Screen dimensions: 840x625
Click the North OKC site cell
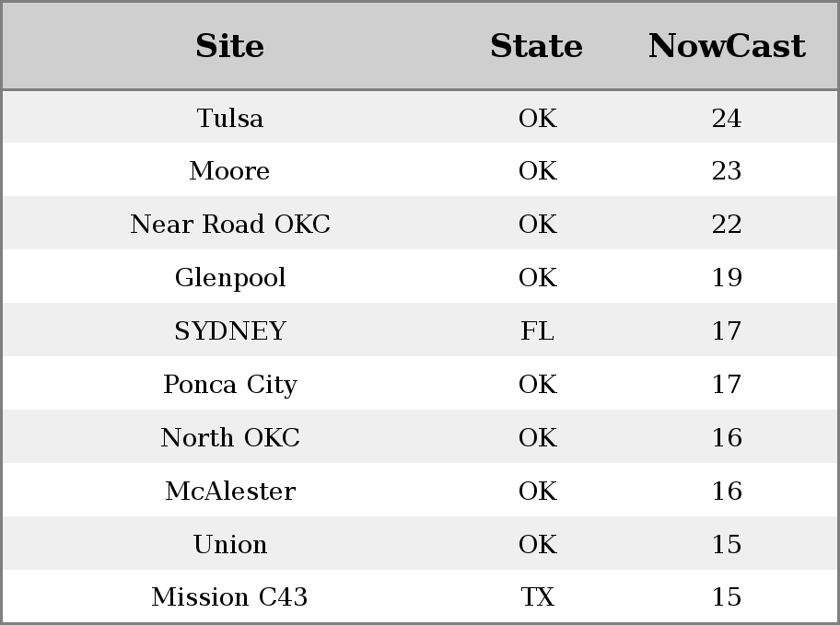click(230, 437)
